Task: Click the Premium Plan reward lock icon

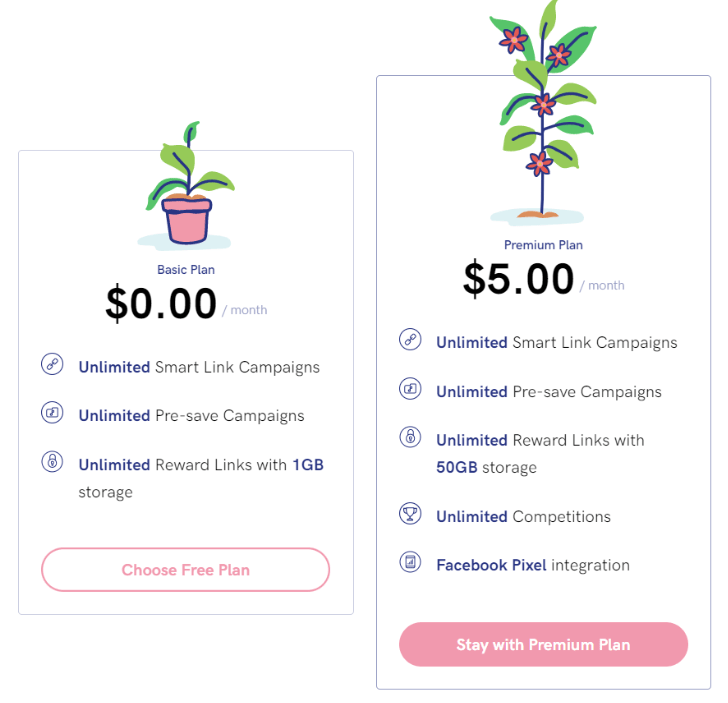Action: point(410,437)
